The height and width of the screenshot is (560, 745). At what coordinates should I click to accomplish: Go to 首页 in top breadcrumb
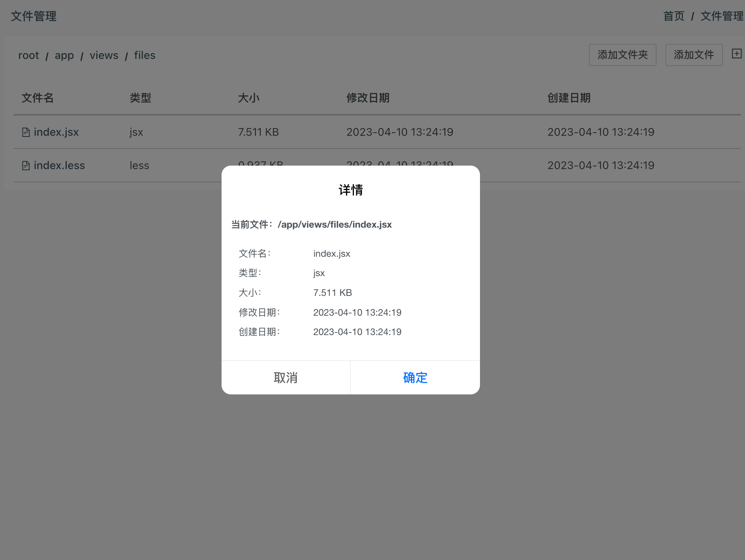pos(674,16)
